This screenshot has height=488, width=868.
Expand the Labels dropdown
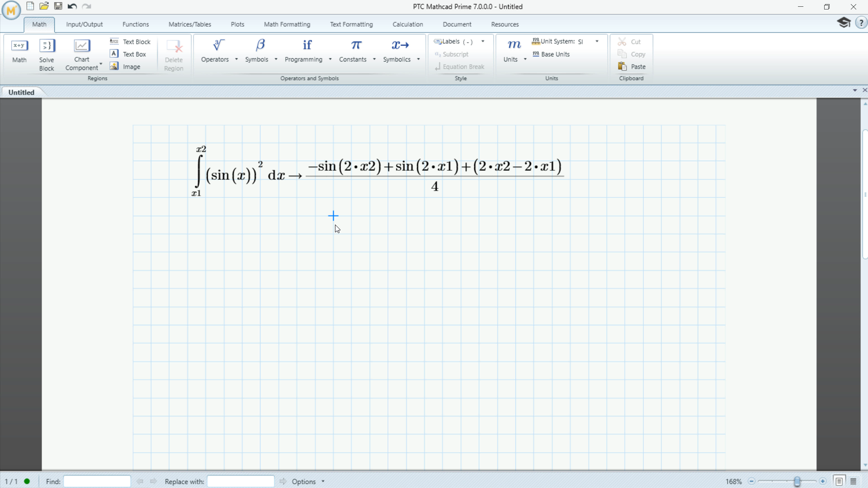pos(483,42)
